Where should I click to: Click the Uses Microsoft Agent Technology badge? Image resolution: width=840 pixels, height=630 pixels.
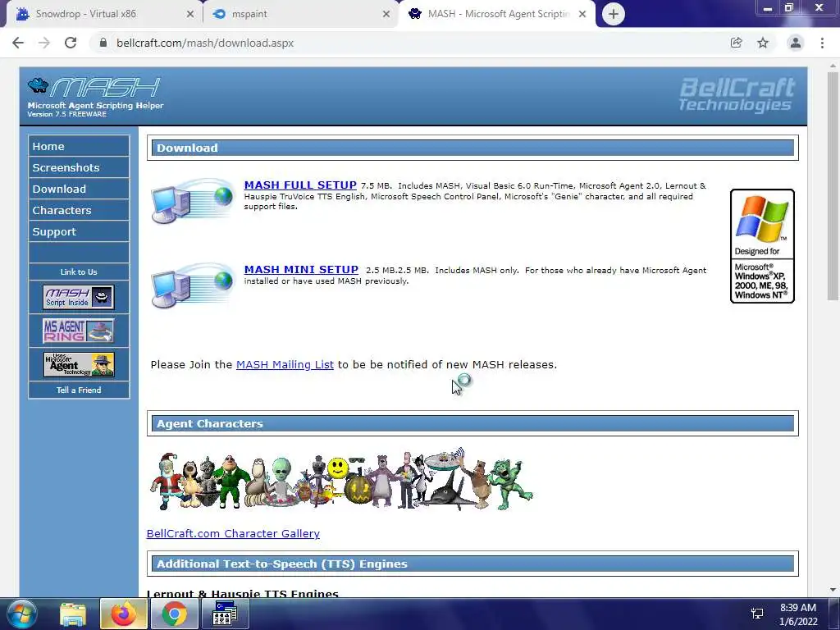[x=79, y=364]
